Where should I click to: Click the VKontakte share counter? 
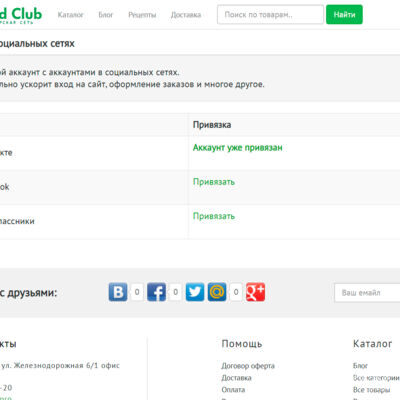(137, 292)
